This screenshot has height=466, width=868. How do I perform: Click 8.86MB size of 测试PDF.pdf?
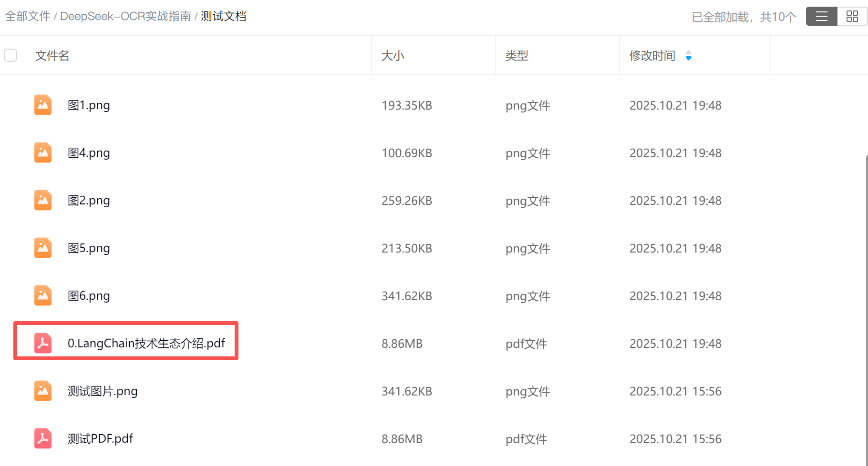click(x=402, y=439)
